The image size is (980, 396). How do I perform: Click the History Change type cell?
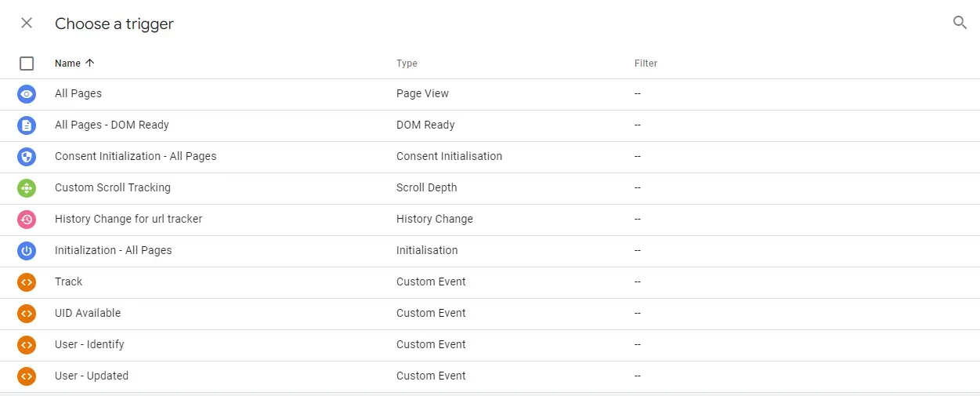pyautogui.click(x=435, y=219)
